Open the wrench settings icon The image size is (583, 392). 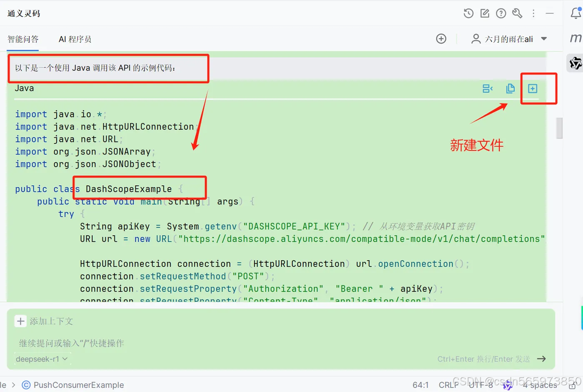pos(517,13)
